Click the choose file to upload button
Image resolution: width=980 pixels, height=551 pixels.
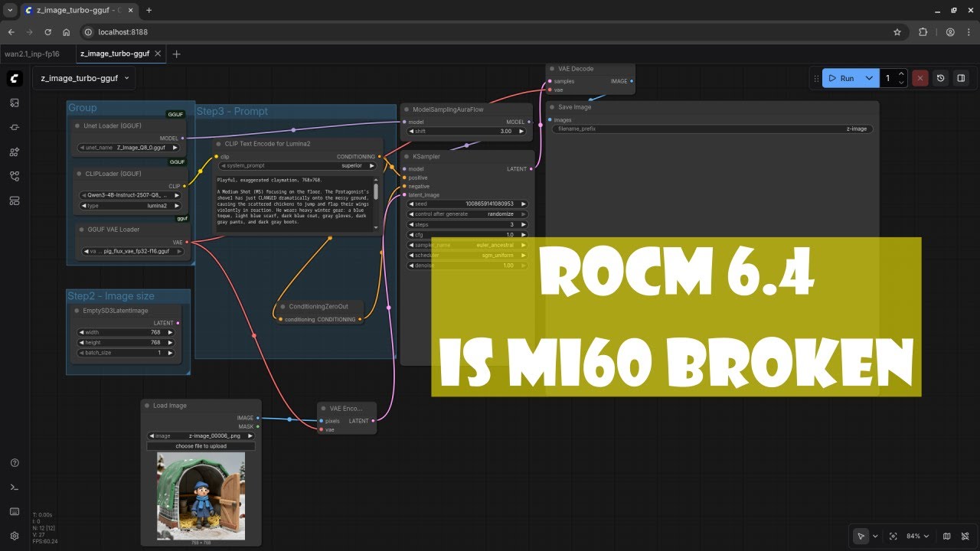[x=201, y=445]
